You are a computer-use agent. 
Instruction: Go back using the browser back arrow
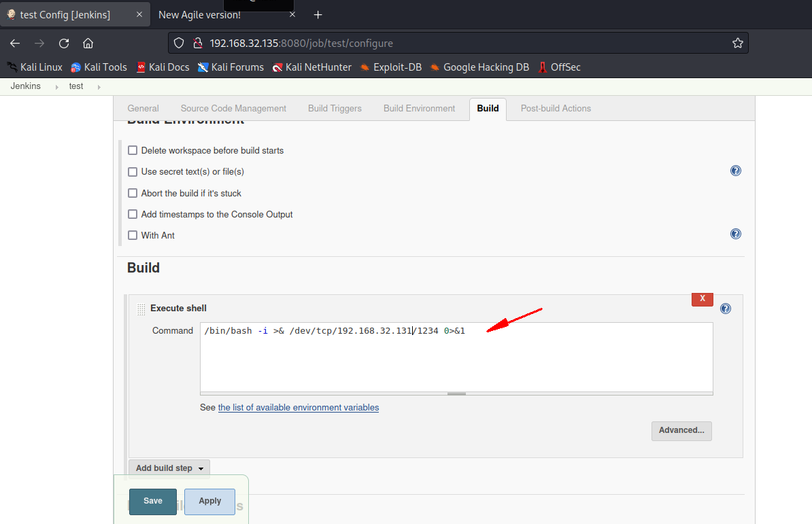15,43
